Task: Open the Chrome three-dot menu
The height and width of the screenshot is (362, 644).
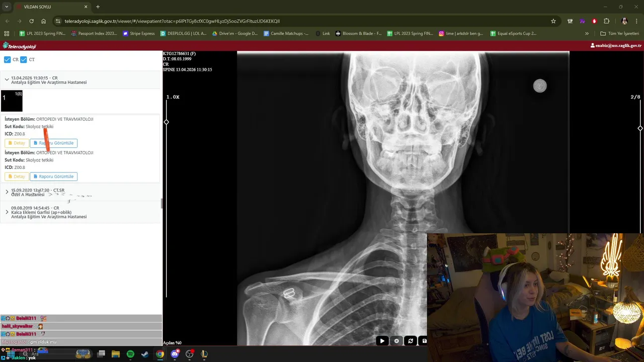Action: point(637,21)
